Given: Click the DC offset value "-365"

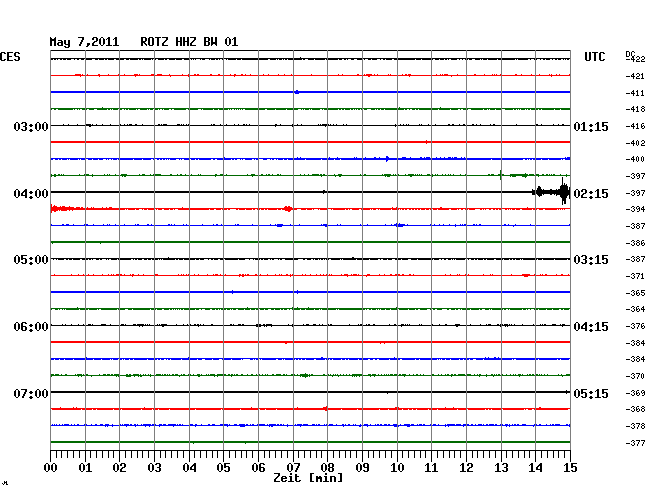Looking at the screenshot, I should [x=635, y=293].
